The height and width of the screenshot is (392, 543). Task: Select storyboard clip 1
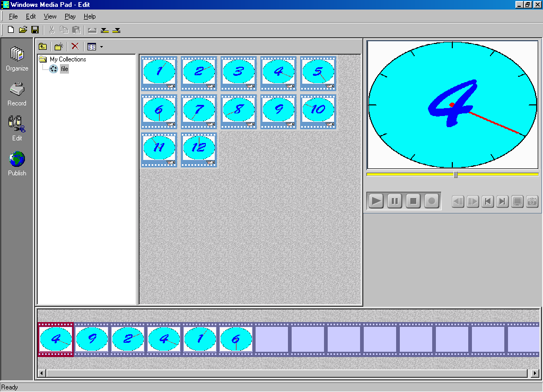200,340
